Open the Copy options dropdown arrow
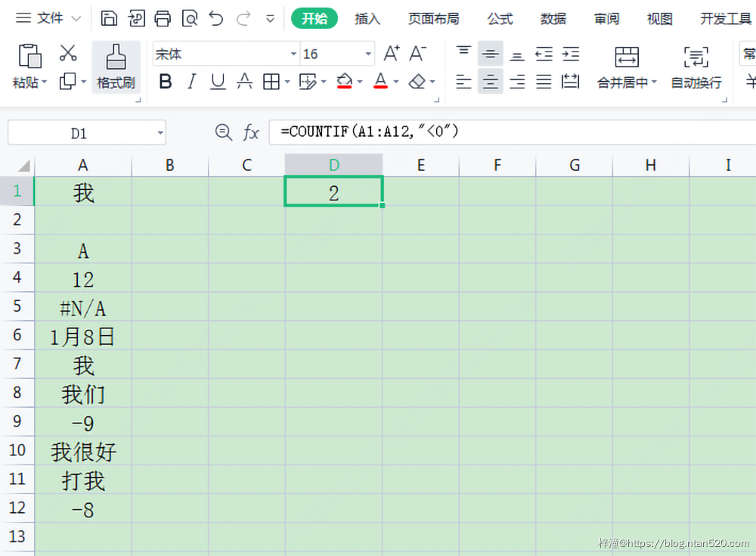This screenshot has width=756, height=556. point(83,82)
